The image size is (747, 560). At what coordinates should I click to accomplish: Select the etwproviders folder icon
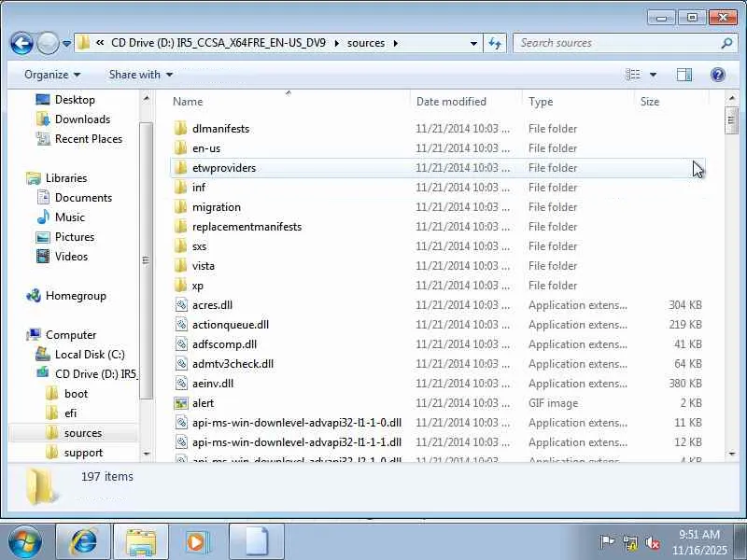pos(180,168)
